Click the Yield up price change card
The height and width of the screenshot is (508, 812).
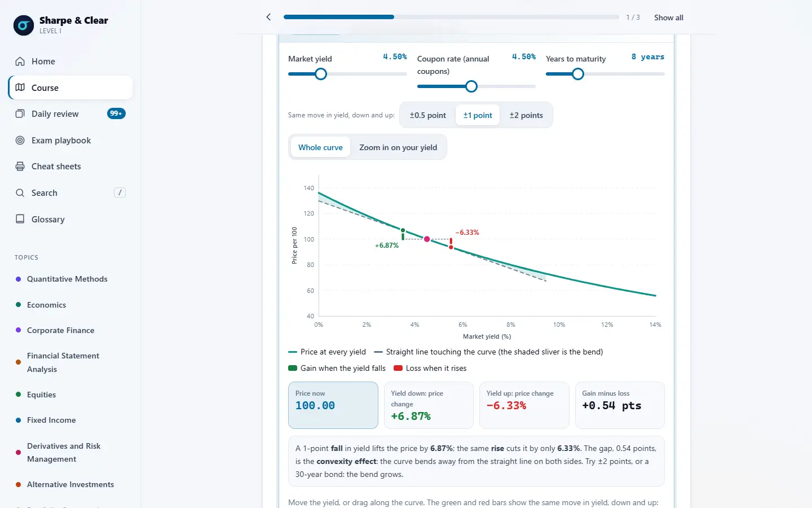[x=524, y=405]
